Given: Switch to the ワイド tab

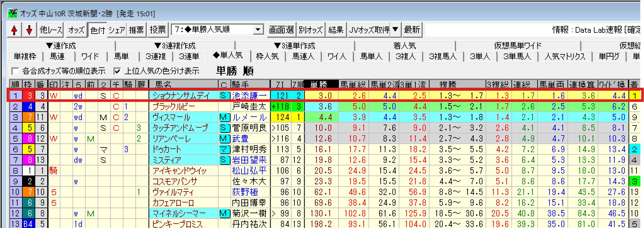Looking at the screenshot, I should point(90,57).
